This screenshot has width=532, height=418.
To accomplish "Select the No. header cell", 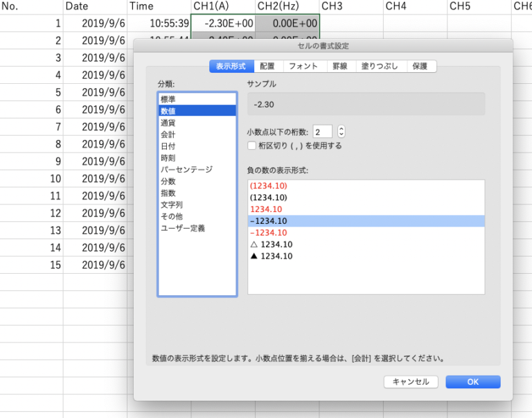I will pyautogui.click(x=31, y=6).
